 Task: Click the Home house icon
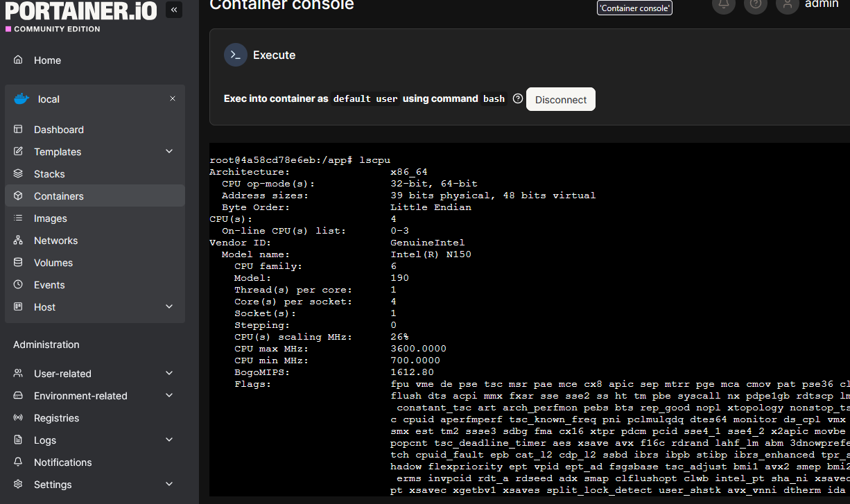(19, 60)
